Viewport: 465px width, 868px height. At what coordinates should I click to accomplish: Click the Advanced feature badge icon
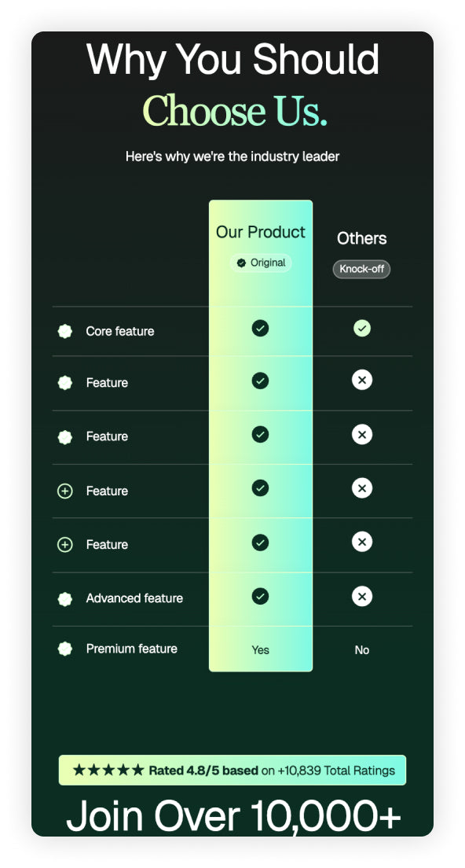pos(65,599)
